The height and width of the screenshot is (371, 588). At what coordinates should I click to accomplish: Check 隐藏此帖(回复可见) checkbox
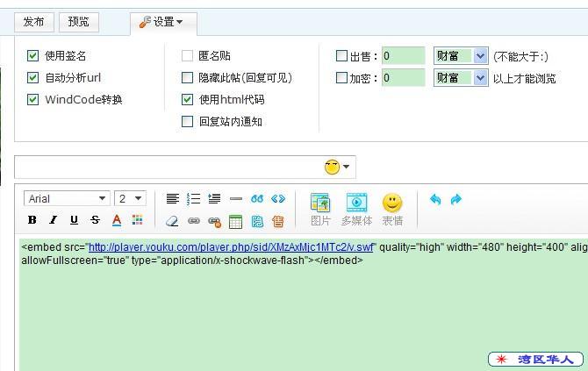point(187,77)
